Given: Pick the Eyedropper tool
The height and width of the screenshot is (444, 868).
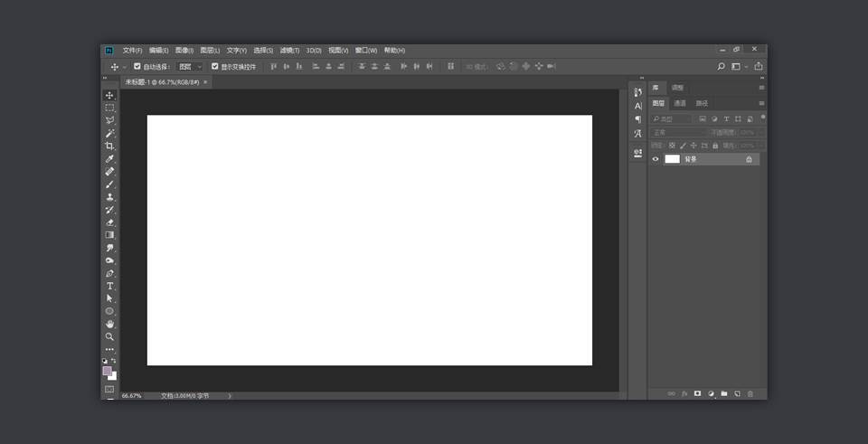Looking at the screenshot, I should point(109,158).
